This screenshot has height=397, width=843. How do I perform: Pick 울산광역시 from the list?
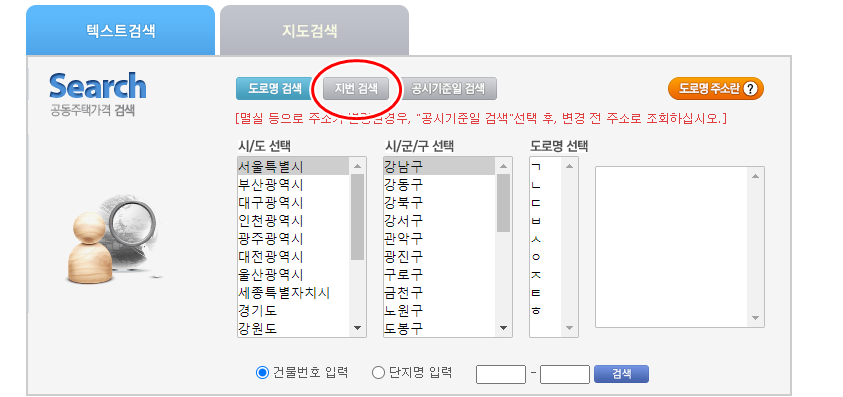[x=294, y=274]
